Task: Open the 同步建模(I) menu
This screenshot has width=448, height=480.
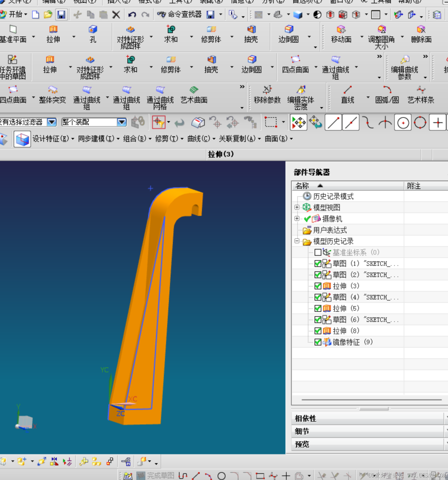Action: pyautogui.click(x=99, y=139)
